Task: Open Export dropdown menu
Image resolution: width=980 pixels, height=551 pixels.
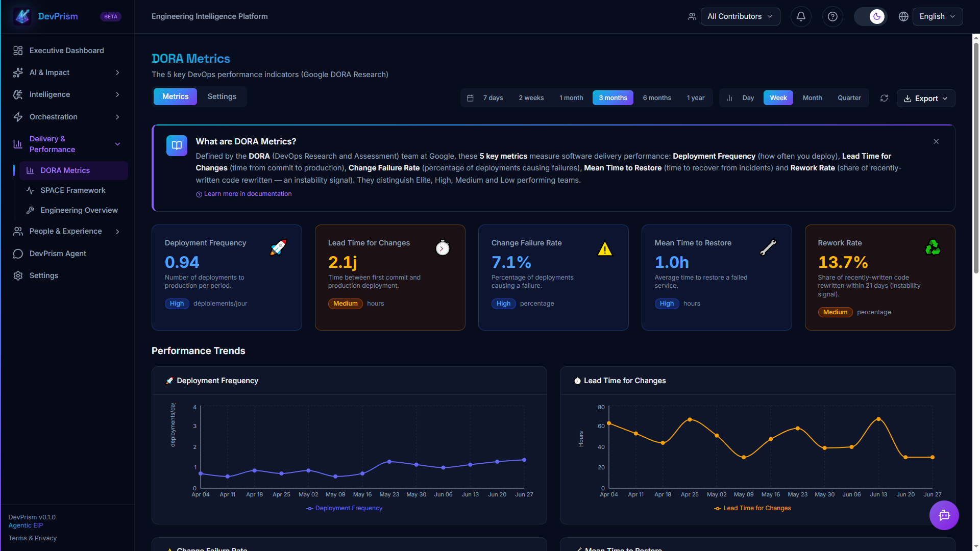Action: tap(926, 98)
